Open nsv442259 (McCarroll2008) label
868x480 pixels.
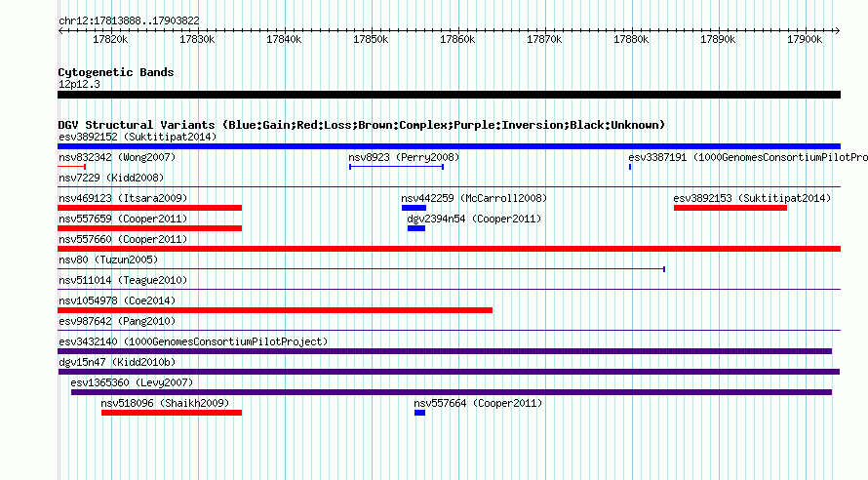474,198
